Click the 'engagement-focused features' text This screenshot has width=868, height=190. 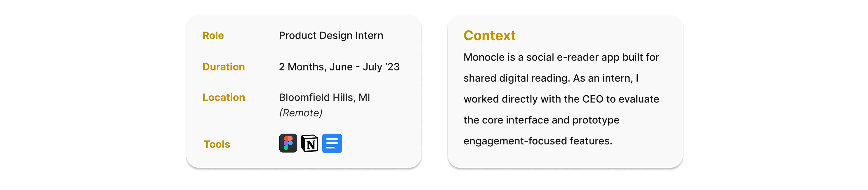click(x=538, y=141)
